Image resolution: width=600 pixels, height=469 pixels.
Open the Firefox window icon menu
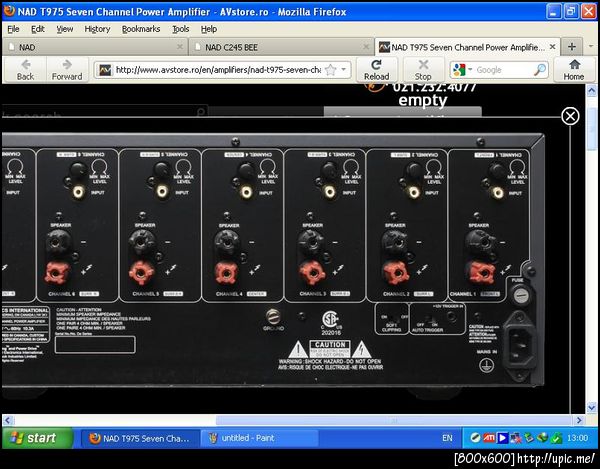click(9, 11)
